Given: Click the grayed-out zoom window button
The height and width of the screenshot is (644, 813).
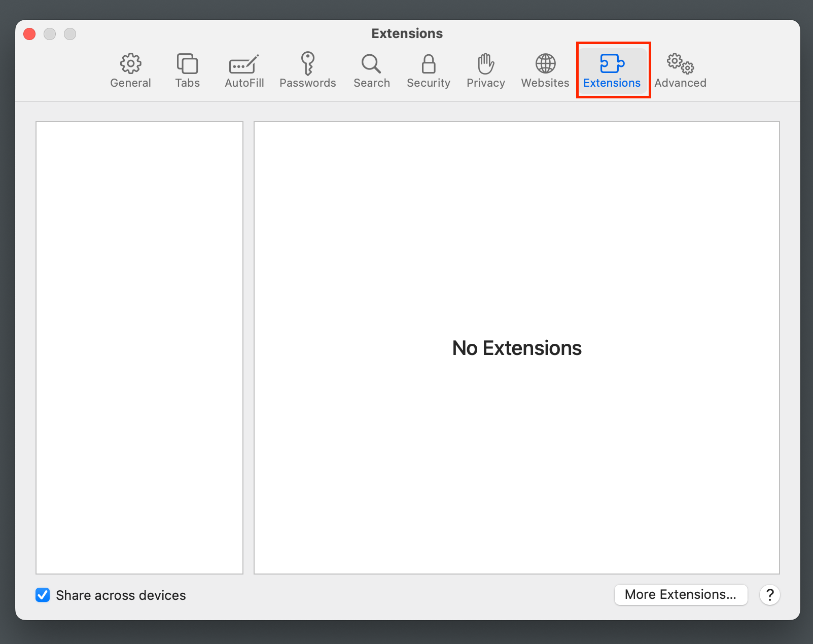Looking at the screenshot, I should 70,34.
